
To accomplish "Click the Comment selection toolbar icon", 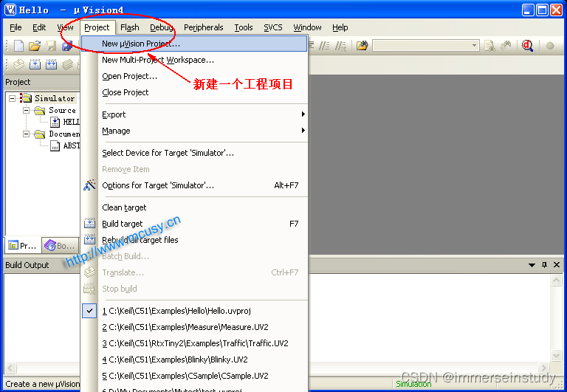I will pos(324,46).
